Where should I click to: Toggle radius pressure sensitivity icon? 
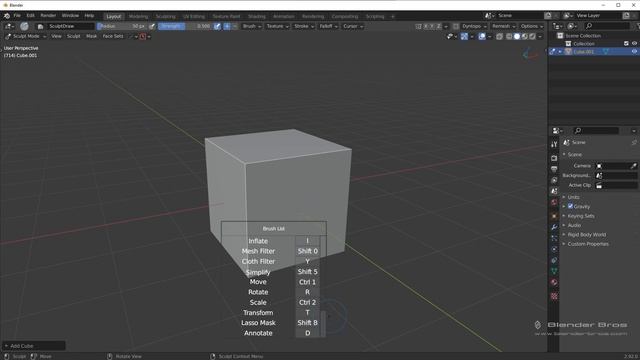pyautogui.click(x=152, y=26)
